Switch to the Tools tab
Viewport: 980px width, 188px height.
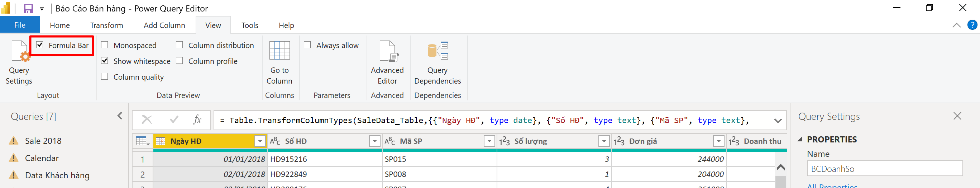250,25
